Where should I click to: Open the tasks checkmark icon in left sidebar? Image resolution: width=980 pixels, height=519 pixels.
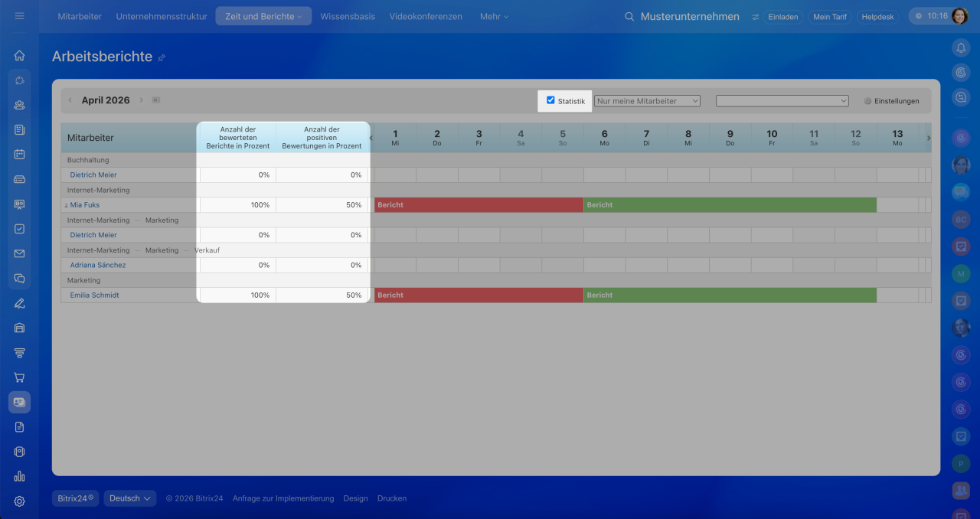click(x=19, y=228)
